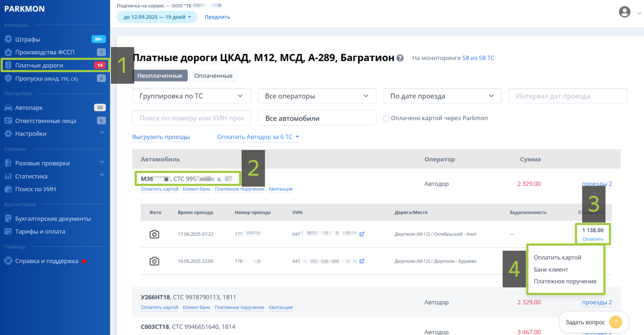Click Оплатить картой under the М36 vehicle
Viewport: 644px width, 335px height.
(159, 189)
